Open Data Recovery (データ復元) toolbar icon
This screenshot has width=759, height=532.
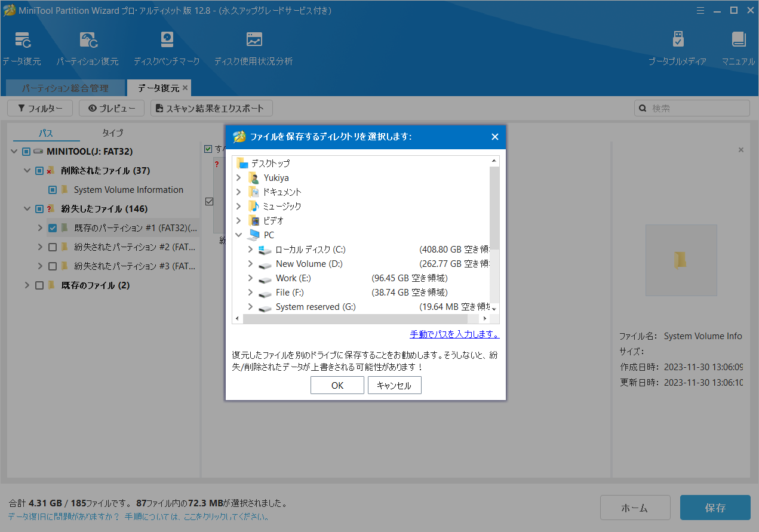pyautogui.click(x=22, y=41)
